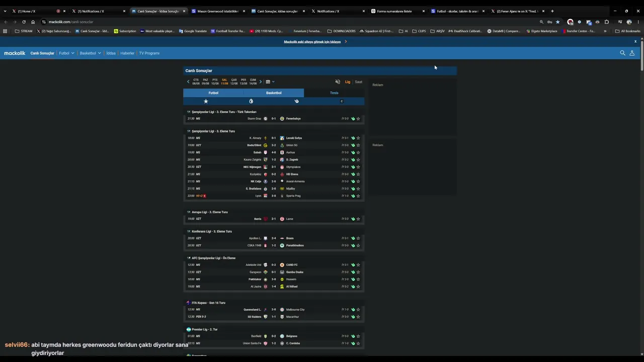Screen dimensions: 644x362
Task: Click the Australia flag beside FFA Kupası
Action: pyautogui.click(x=189, y=303)
